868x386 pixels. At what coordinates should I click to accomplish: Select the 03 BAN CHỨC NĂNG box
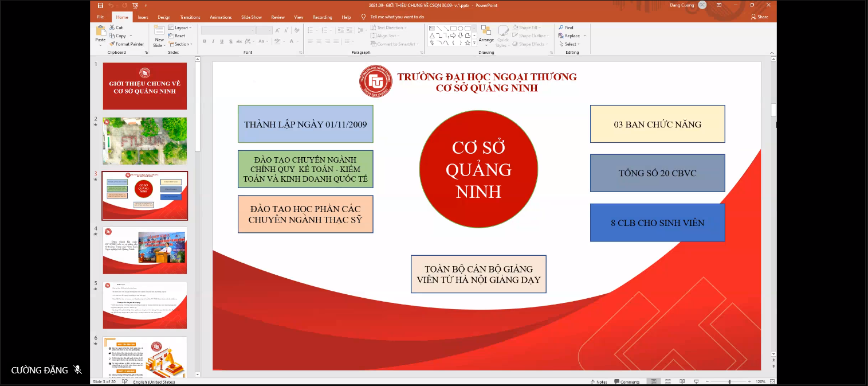tap(658, 124)
